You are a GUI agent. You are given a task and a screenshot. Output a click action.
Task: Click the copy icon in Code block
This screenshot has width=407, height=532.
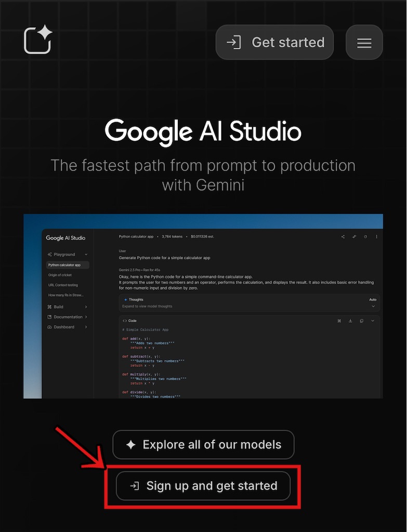click(361, 321)
